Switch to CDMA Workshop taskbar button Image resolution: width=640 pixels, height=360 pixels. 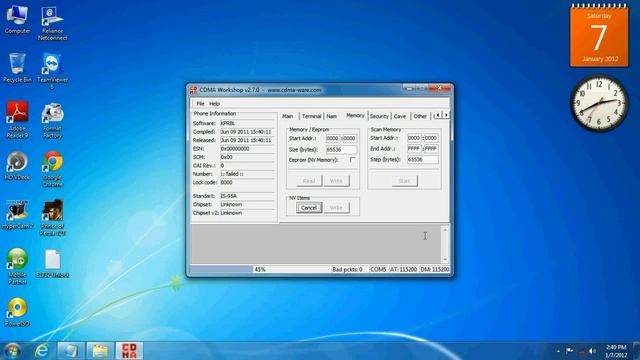click(x=129, y=351)
